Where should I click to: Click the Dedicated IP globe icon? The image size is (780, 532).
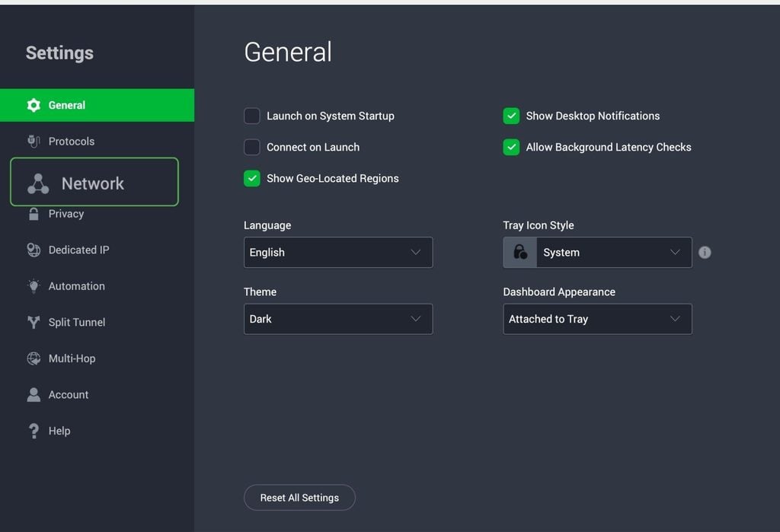click(34, 250)
